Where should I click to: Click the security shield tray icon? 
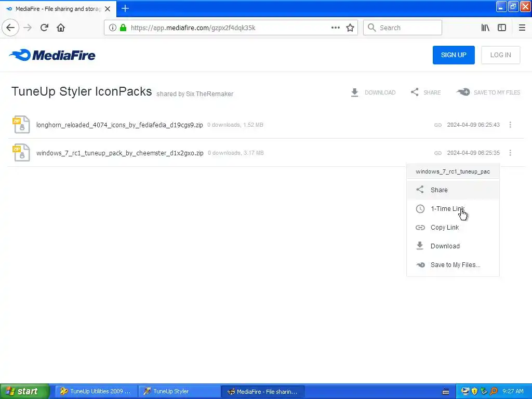tap(474, 391)
